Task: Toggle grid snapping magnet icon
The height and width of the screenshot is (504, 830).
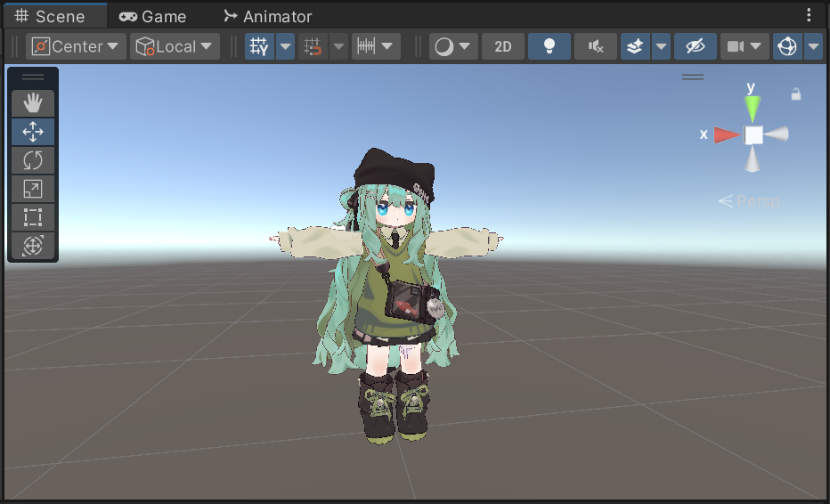Action: pyautogui.click(x=313, y=46)
